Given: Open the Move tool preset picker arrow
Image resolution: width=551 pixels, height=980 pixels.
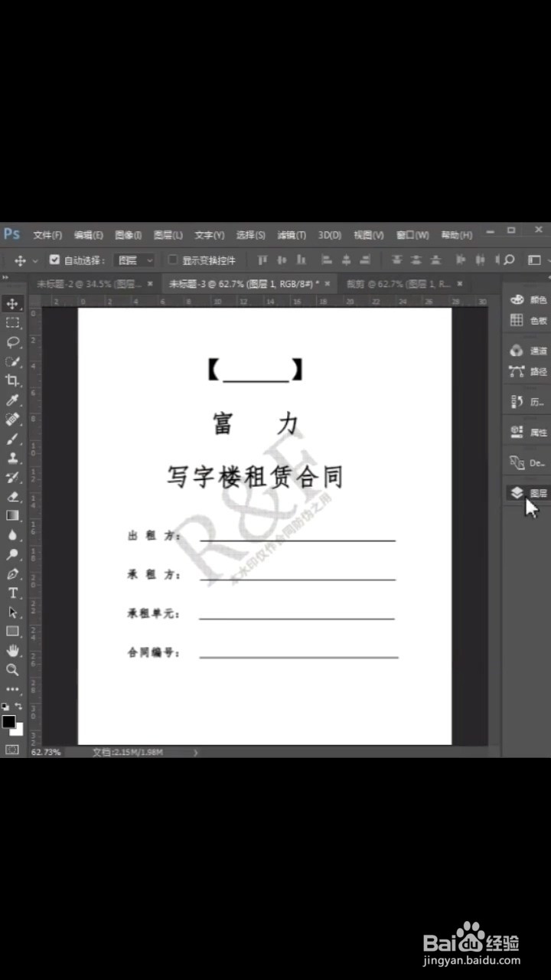Looking at the screenshot, I should 35,260.
